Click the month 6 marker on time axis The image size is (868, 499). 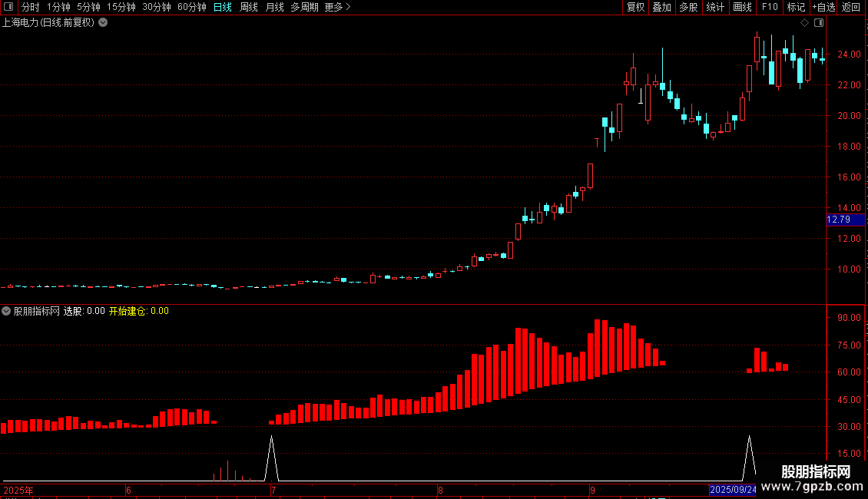point(128,490)
